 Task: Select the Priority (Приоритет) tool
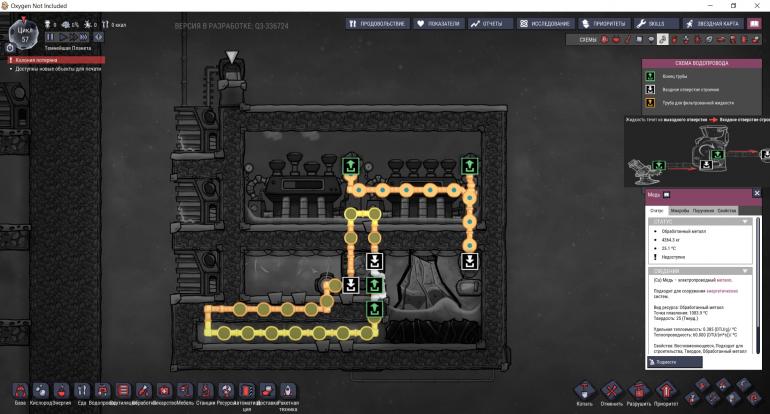(x=665, y=389)
